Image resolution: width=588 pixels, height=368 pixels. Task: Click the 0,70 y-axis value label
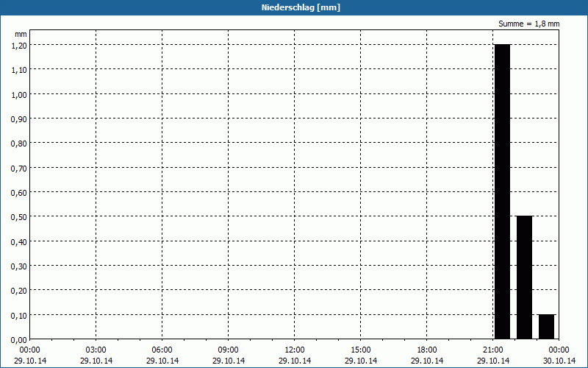pyautogui.click(x=19, y=169)
